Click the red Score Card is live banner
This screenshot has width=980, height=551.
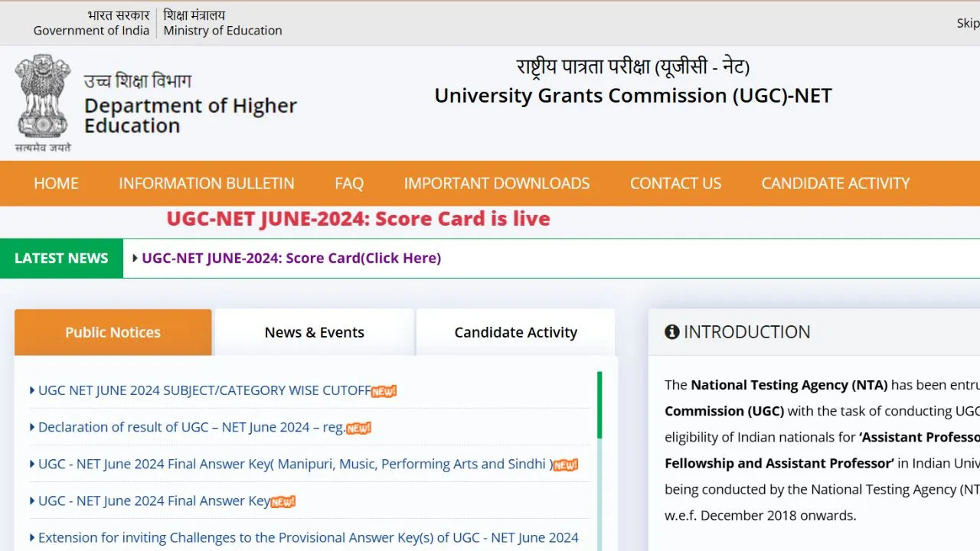pyautogui.click(x=358, y=219)
